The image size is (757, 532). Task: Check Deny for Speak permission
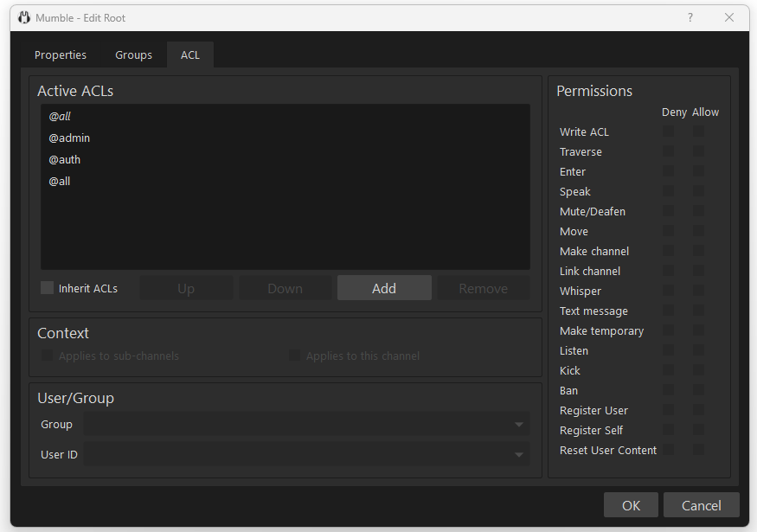pyautogui.click(x=669, y=191)
